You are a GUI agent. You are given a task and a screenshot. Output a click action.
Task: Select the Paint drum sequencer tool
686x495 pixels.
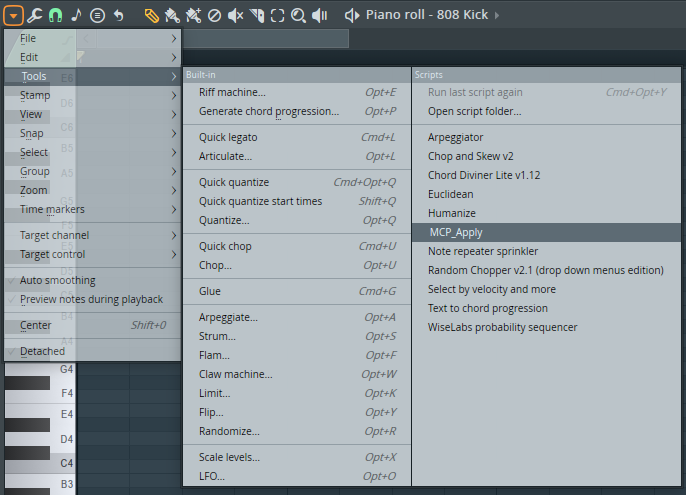tap(193, 16)
